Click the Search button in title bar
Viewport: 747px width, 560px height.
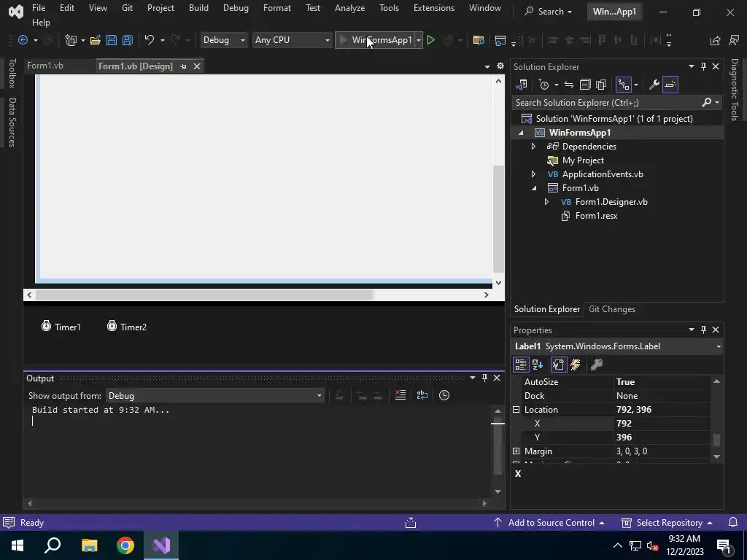[548, 12]
